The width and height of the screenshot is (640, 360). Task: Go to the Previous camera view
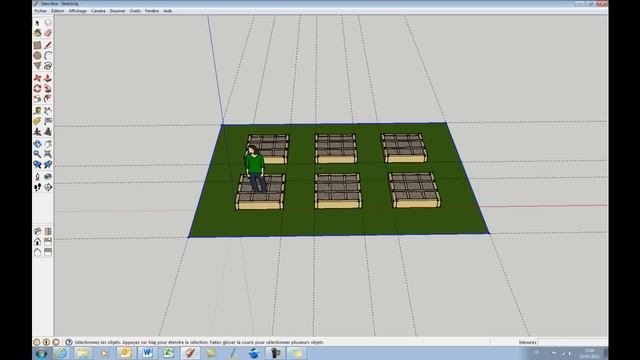point(38,164)
